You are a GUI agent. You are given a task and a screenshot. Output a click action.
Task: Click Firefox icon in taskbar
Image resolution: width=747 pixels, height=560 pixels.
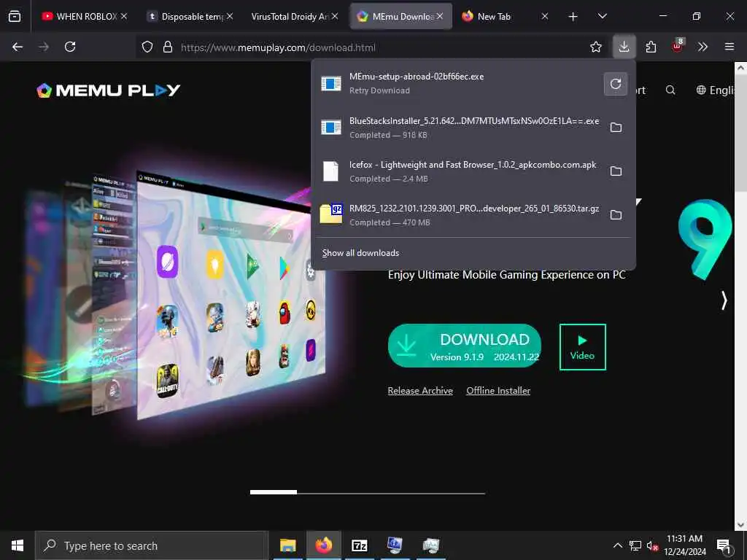coord(324,545)
